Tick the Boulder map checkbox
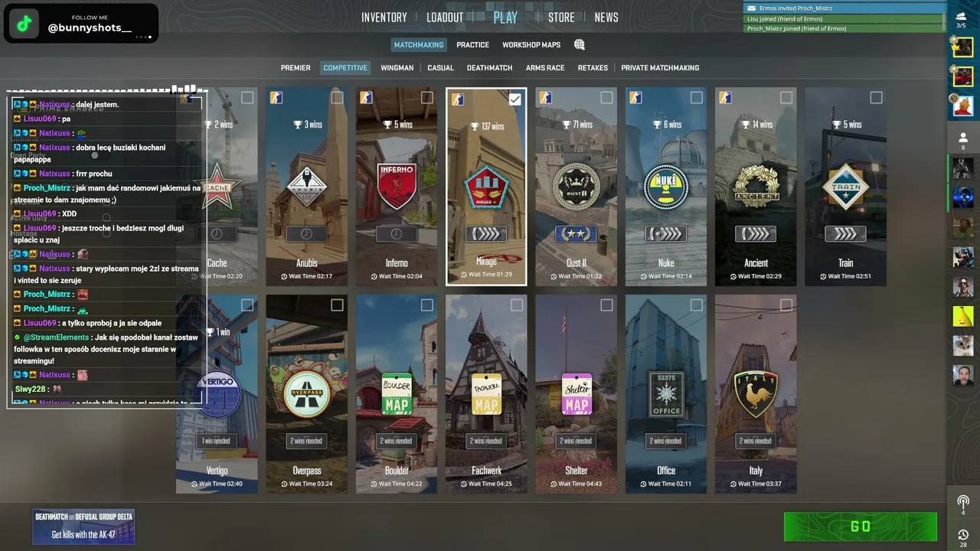Image resolution: width=980 pixels, height=551 pixels. [426, 305]
